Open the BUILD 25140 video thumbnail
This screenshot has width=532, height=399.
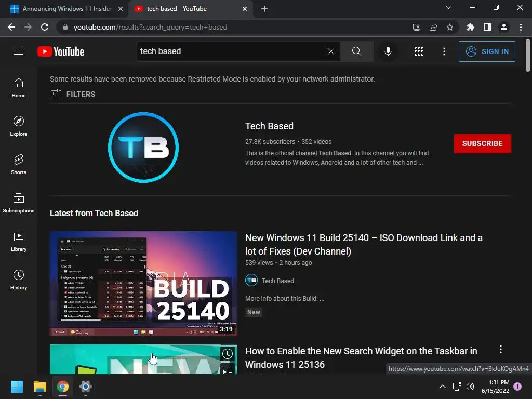click(x=143, y=284)
